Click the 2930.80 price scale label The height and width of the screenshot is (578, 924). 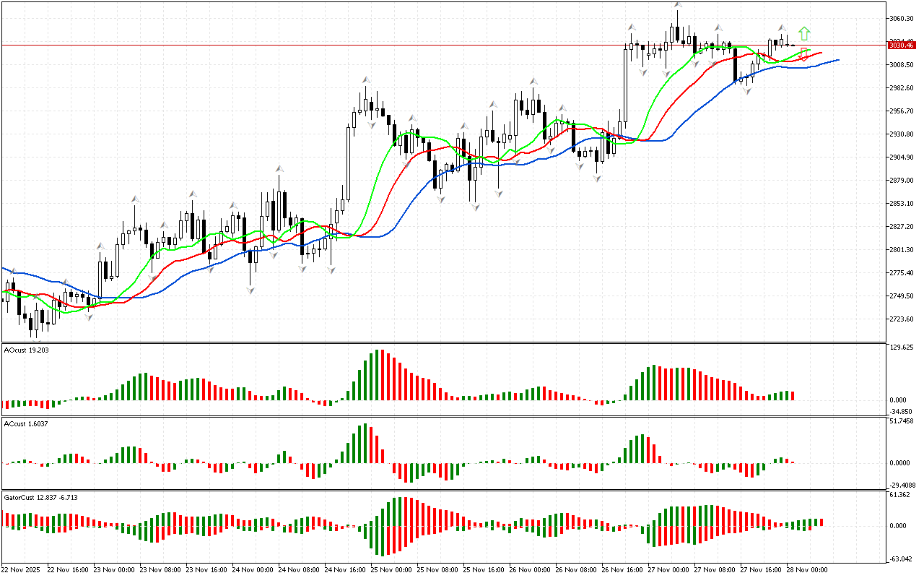[x=902, y=134]
